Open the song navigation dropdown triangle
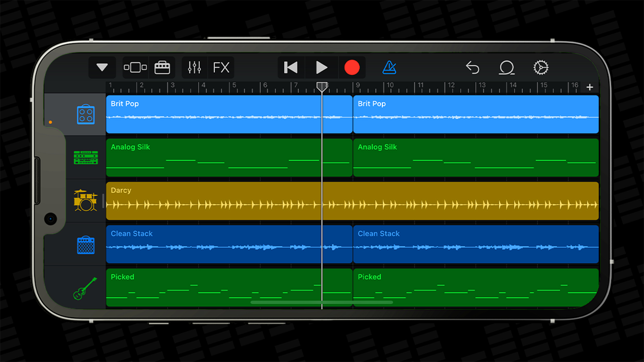Viewport: 644px width, 362px height. point(102,67)
